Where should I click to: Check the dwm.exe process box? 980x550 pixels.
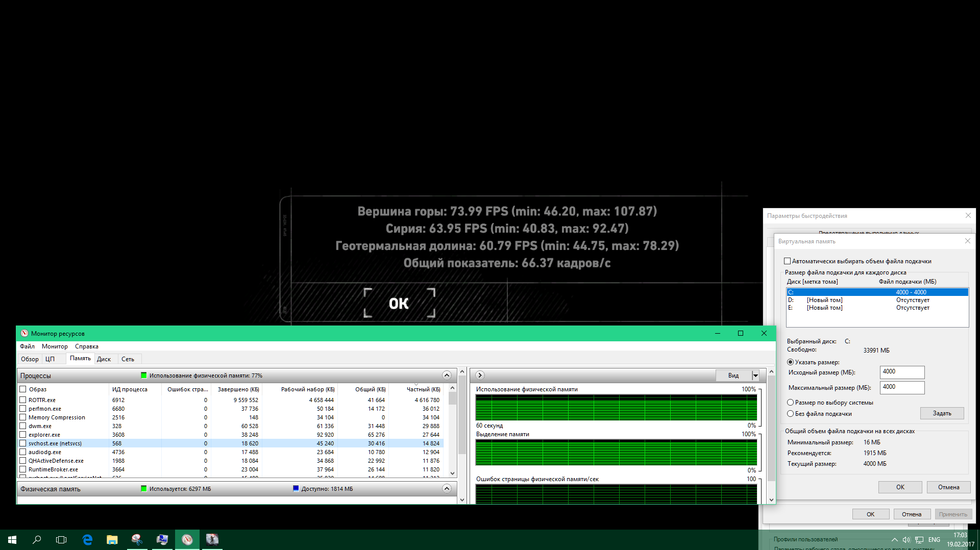(x=23, y=426)
